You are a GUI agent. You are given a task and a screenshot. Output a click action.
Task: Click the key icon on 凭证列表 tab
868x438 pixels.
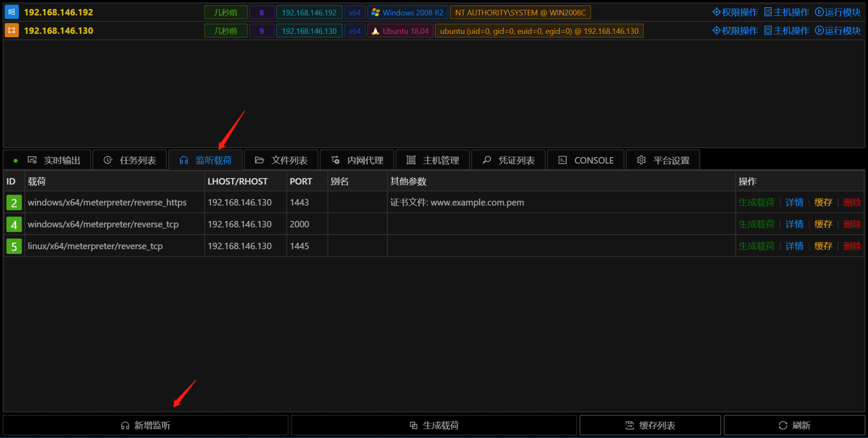(x=487, y=160)
